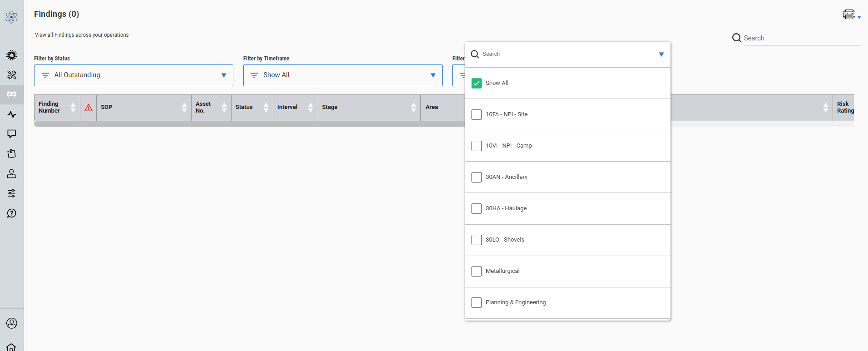Open the help question mark icon
The image size is (868, 351).
pyautogui.click(x=12, y=213)
